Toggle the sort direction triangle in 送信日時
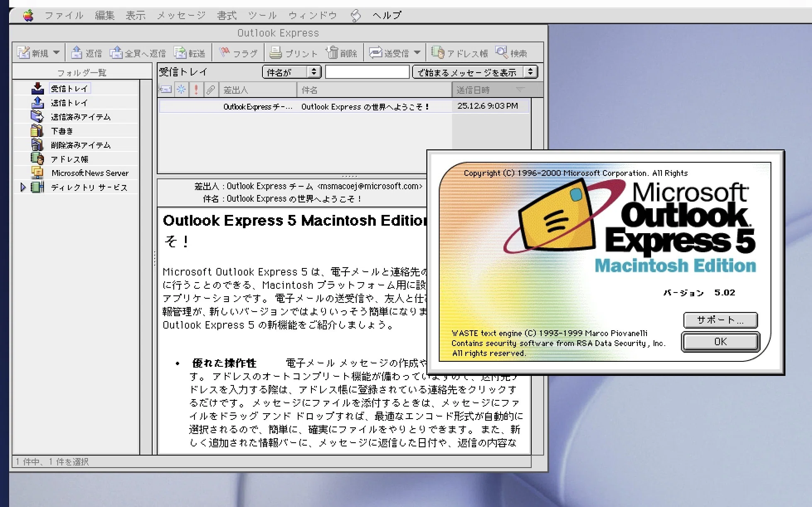Screen dimensions: 812x507 (520, 90)
